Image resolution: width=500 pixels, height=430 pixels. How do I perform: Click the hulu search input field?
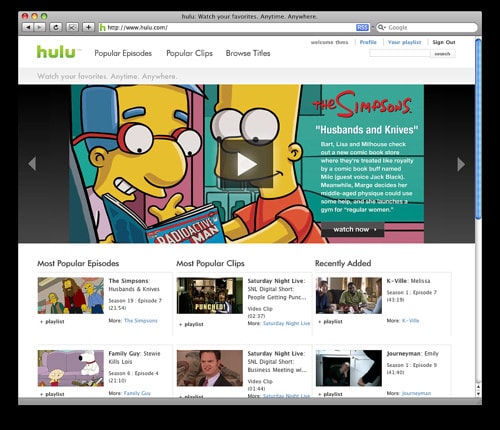click(x=399, y=53)
